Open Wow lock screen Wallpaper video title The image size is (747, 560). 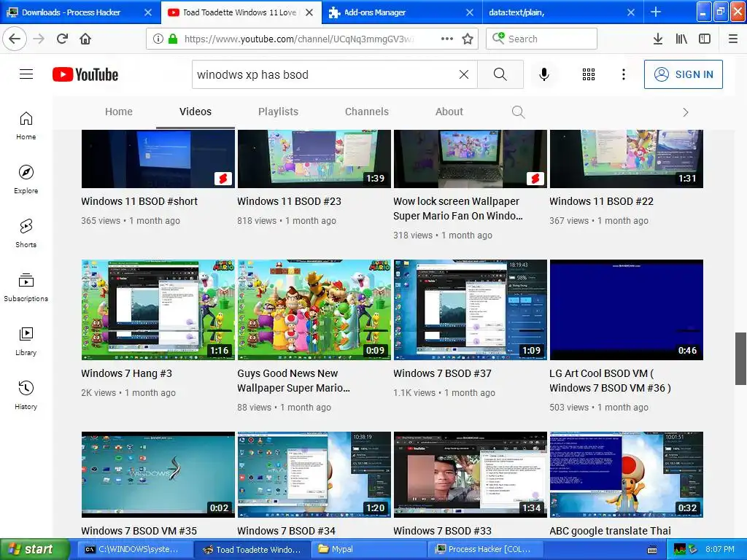point(458,209)
